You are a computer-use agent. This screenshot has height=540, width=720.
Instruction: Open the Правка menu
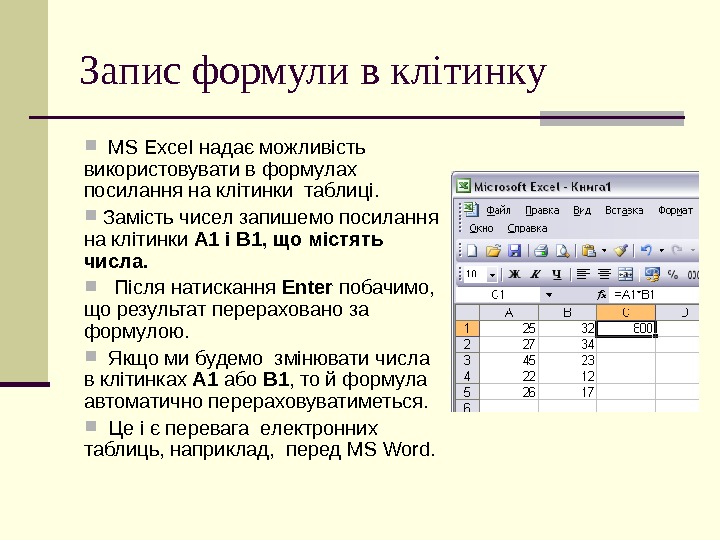542,210
